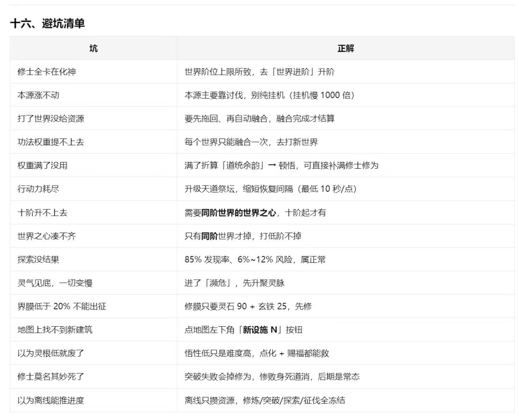
Task: Select the answer starting with "突破失败会掉修为"
Action: click(272, 377)
